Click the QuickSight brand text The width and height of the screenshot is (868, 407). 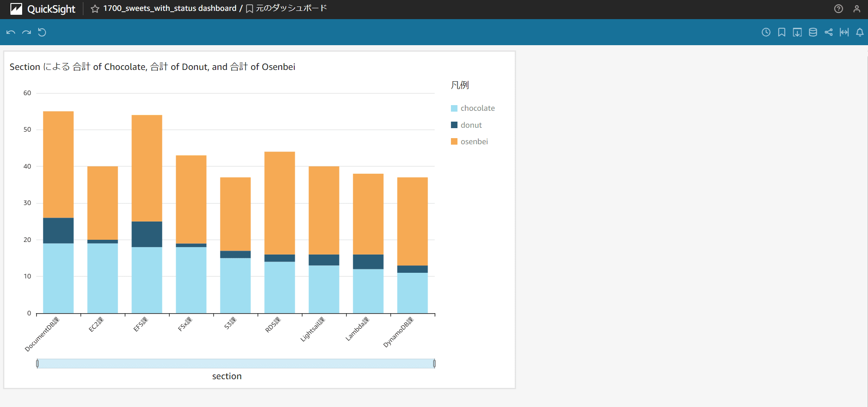click(51, 9)
